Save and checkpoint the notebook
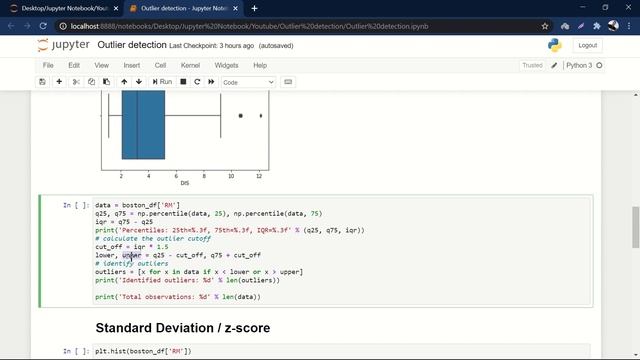Screen dimensions: 640x360 [42, 82]
